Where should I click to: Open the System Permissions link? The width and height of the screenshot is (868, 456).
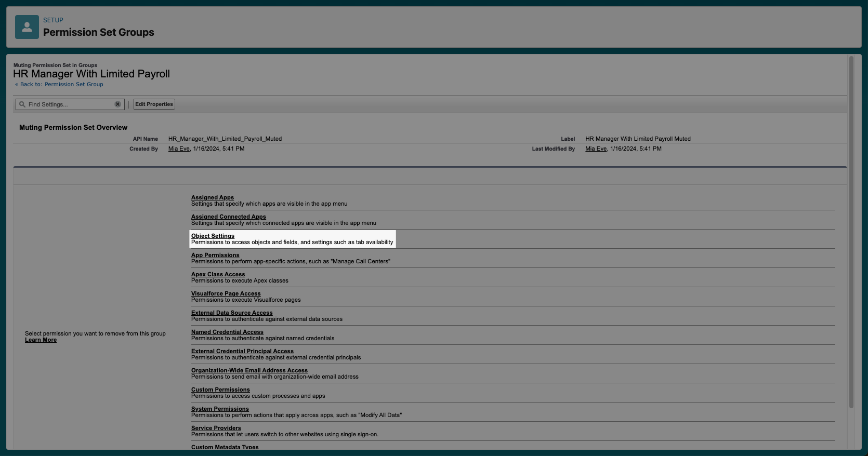point(220,409)
